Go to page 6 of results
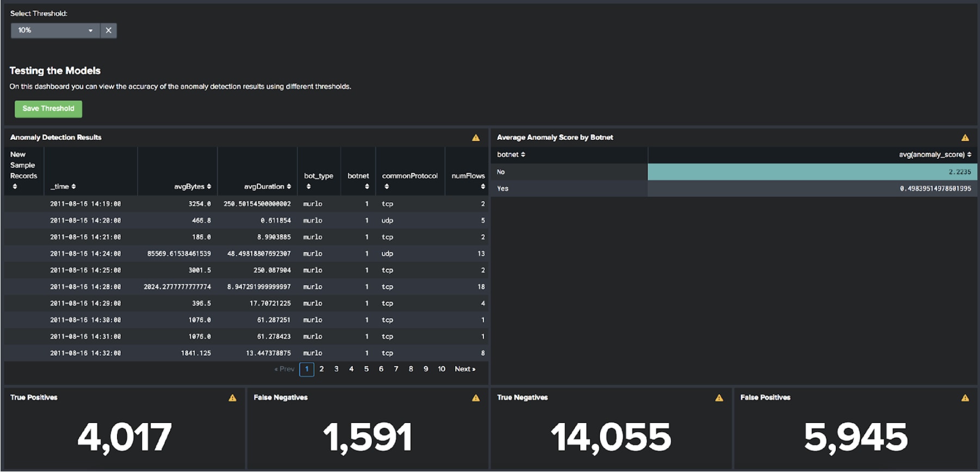The width and height of the screenshot is (980, 472). click(x=381, y=369)
